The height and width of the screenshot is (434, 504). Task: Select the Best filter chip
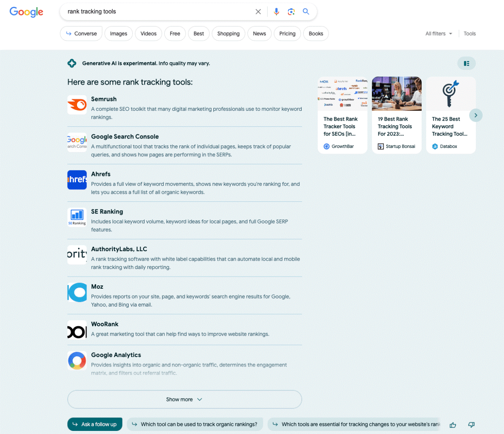tap(198, 34)
